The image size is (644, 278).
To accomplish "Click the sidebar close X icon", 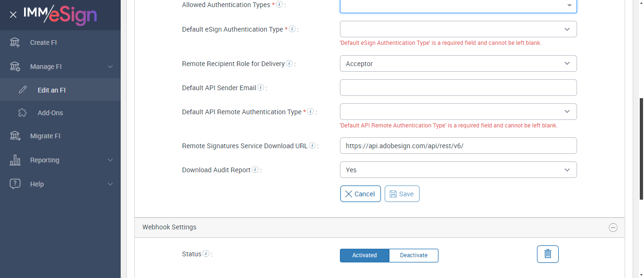I will pos(13,15).
